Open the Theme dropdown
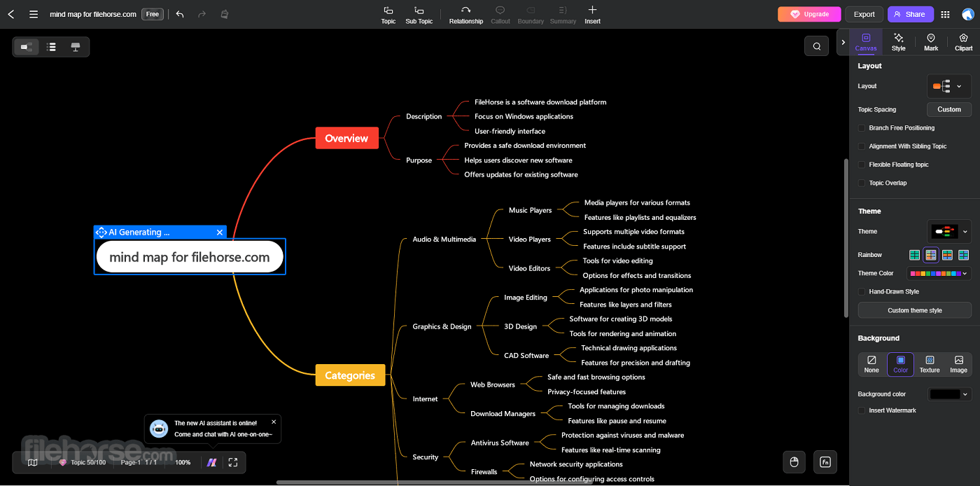Image resolution: width=980 pixels, height=486 pixels. pos(949,231)
